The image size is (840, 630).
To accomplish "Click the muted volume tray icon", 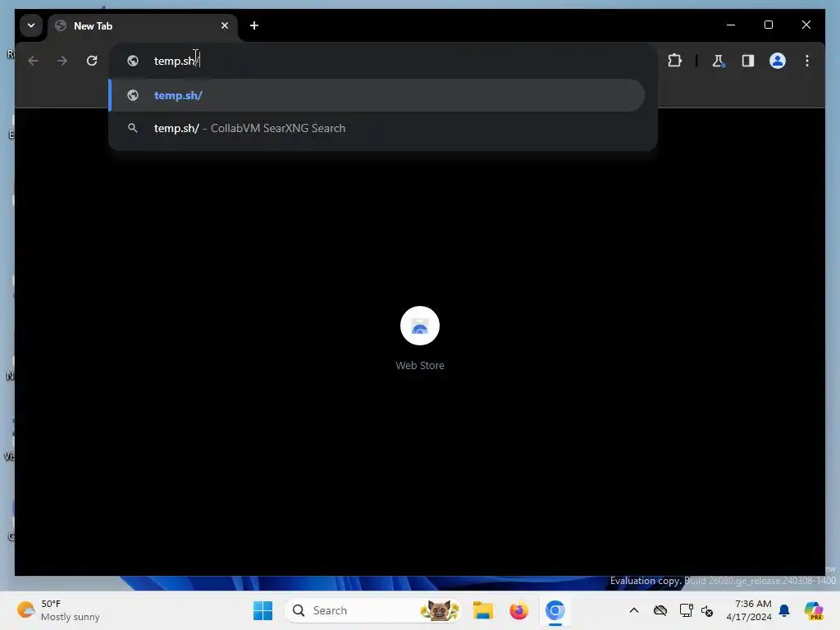I will [707, 610].
